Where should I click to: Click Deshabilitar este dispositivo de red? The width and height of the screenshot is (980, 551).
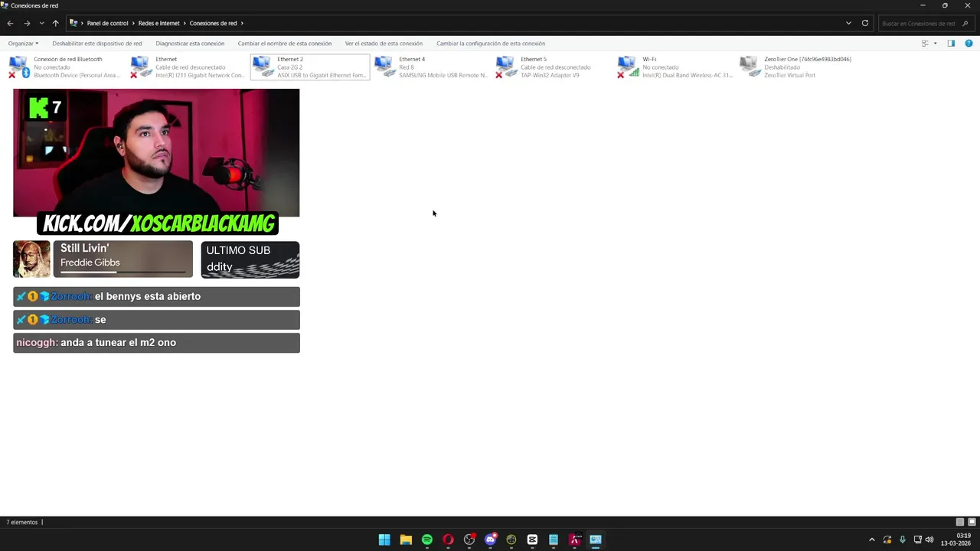97,44
